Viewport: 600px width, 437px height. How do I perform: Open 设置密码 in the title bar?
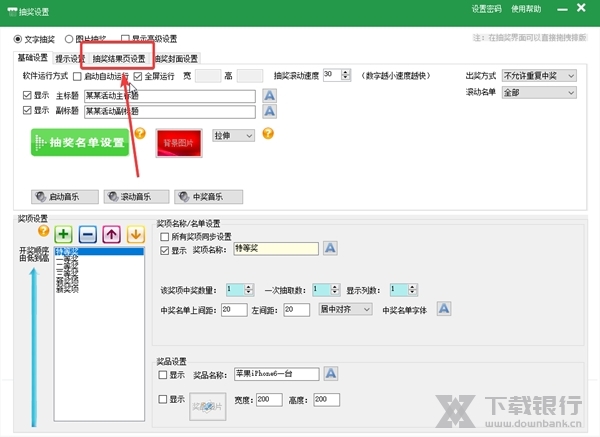tap(486, 9)
